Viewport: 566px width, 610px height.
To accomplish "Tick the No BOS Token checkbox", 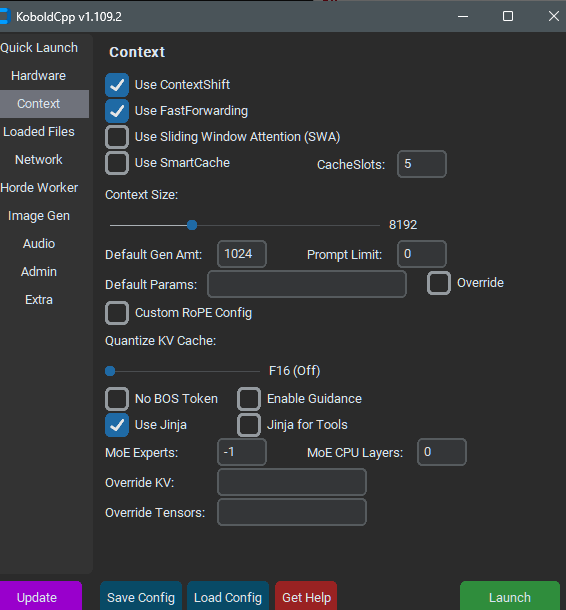I will [117, 399].
